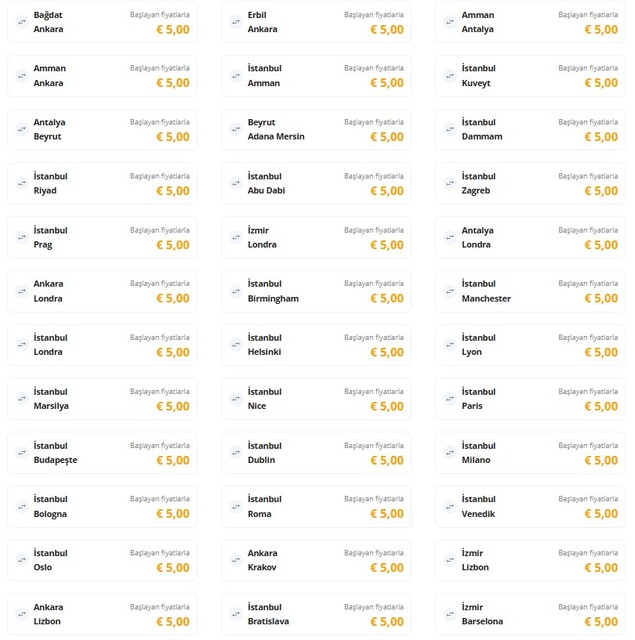Viewport: 635px width, 640px height.
Task: Click the route icon beside İzmir–Londra
Action: click(x=236, y=237)
